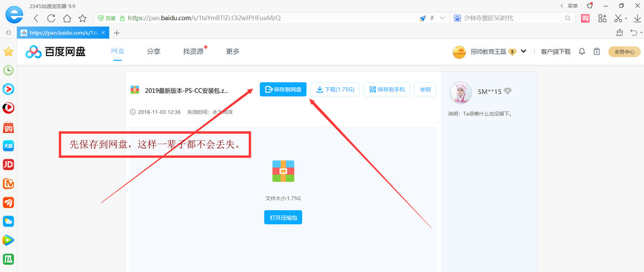Open the 更多 navigation menu
This screenshot has height=272, width=644.
(233, 51)
